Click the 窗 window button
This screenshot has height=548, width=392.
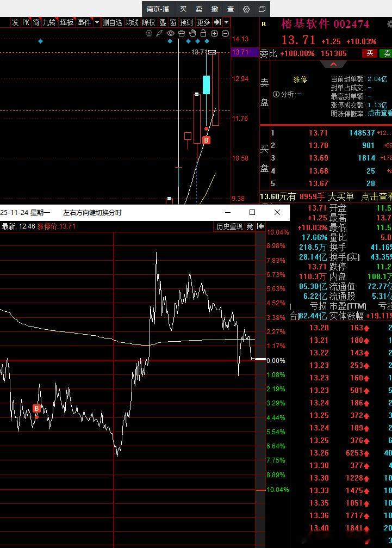[173, 22]
